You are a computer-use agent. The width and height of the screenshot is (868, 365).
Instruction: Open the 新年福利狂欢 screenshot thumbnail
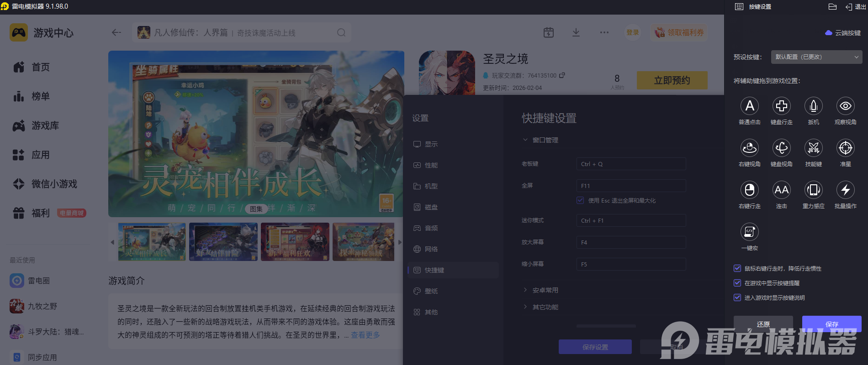[295, 242]
